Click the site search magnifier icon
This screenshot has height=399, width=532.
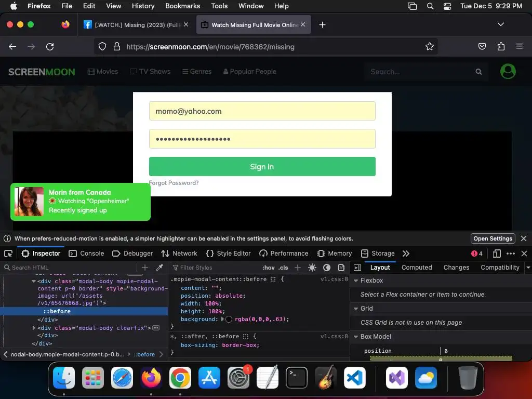click(x=478, y=72)
